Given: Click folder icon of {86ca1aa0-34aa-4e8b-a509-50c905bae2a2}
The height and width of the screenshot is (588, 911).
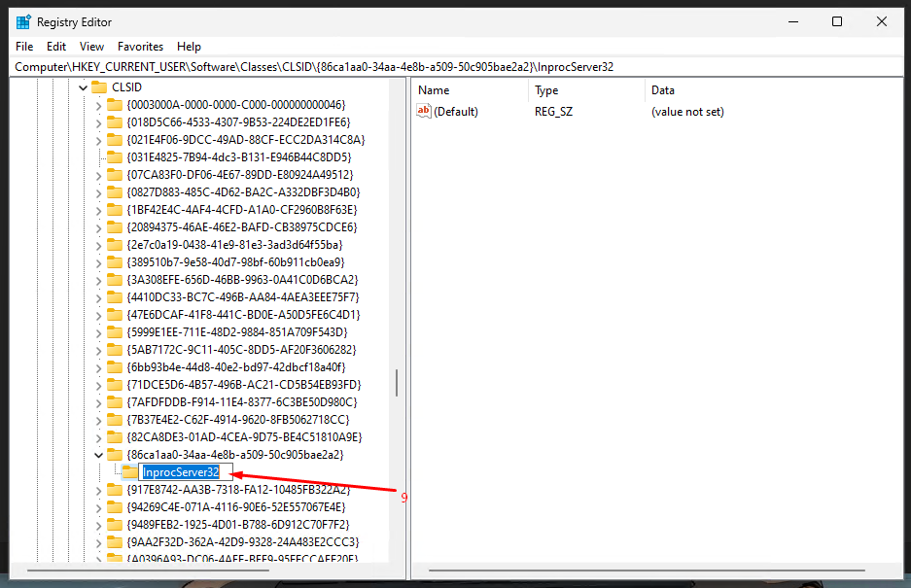Looking at the screenshot, I should tap(115, 455).
